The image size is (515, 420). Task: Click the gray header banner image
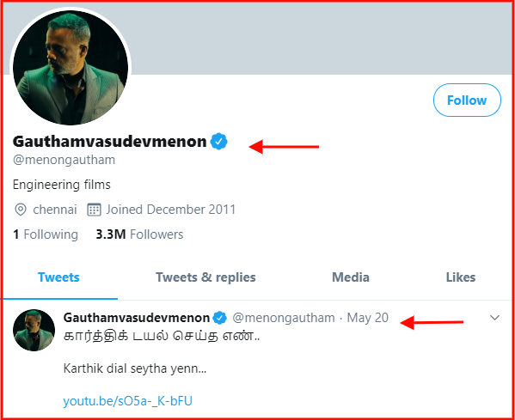(x=322, y=39)
